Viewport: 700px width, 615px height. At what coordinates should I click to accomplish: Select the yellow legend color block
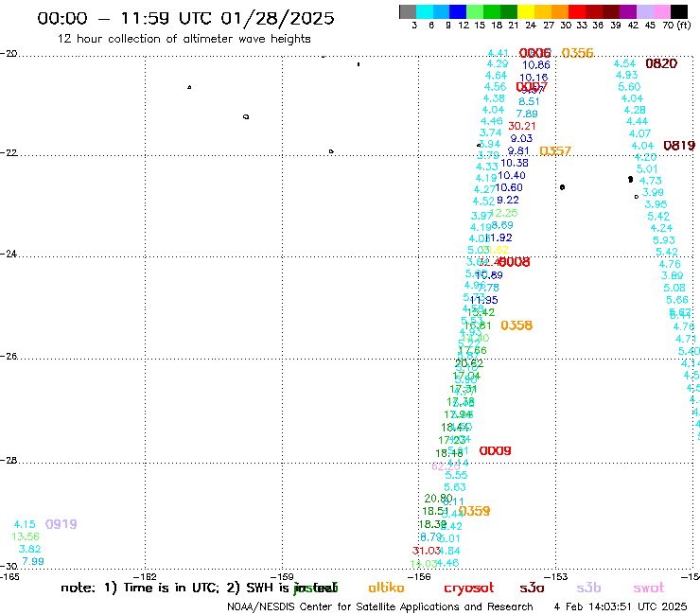point(526,11)
